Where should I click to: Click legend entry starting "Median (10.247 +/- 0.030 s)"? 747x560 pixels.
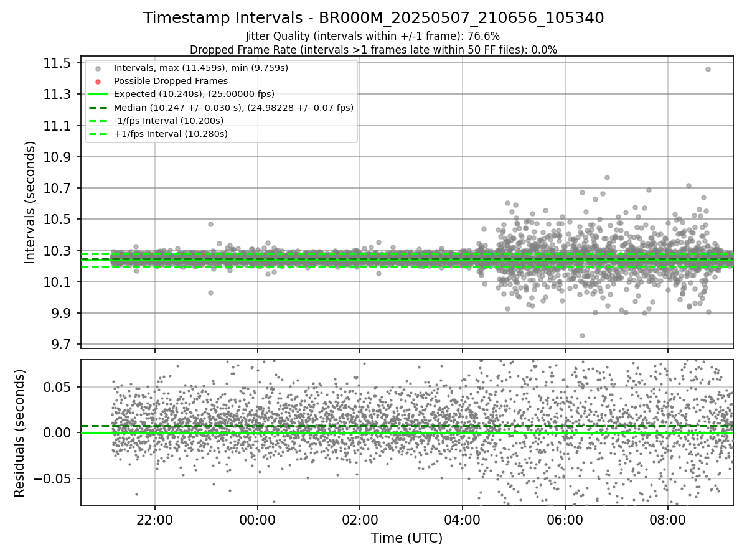pyautogui.click(x=233, y=108)
